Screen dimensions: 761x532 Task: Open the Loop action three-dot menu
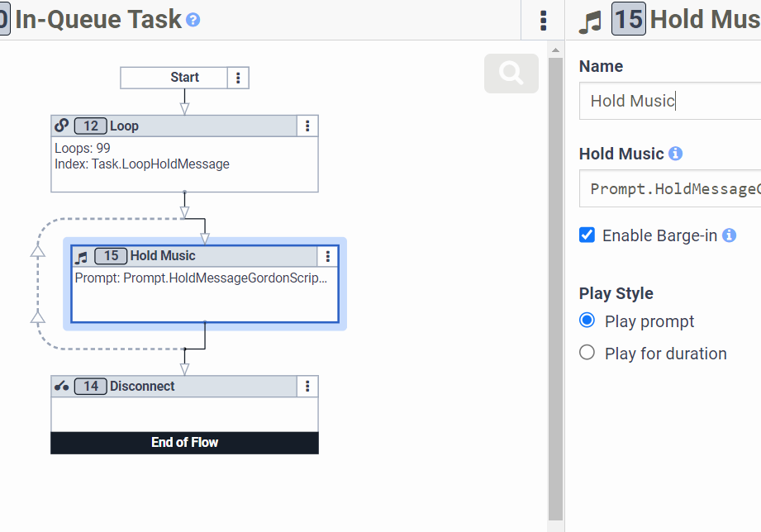click(x=307, y=126)
